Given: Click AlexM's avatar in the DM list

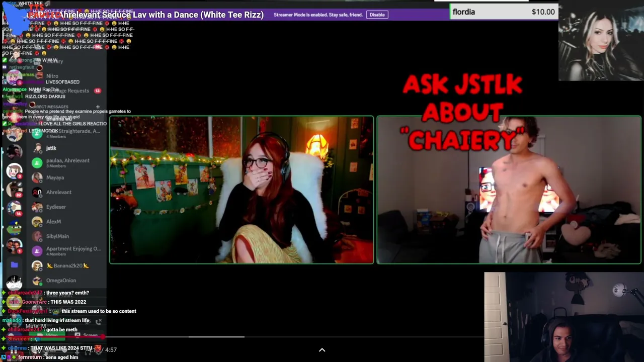Looking at the screenshot, I should click(37, 221).
